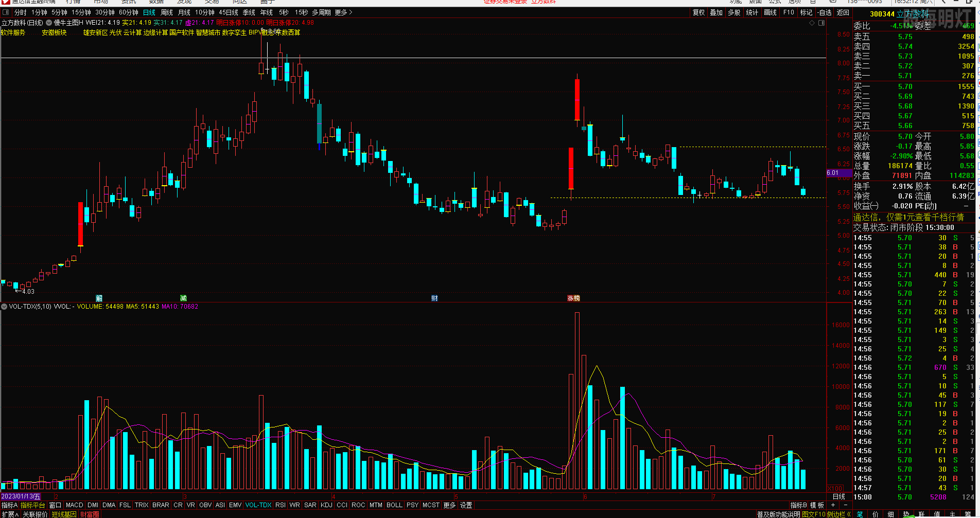
Task: Open F10 company information
Action: coord(789,12)
